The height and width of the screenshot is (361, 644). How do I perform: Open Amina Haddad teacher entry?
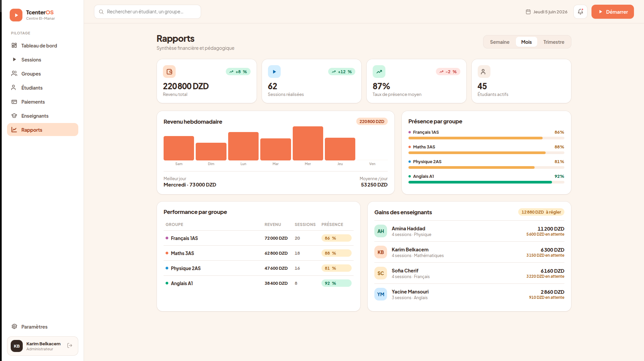(469, 231)
